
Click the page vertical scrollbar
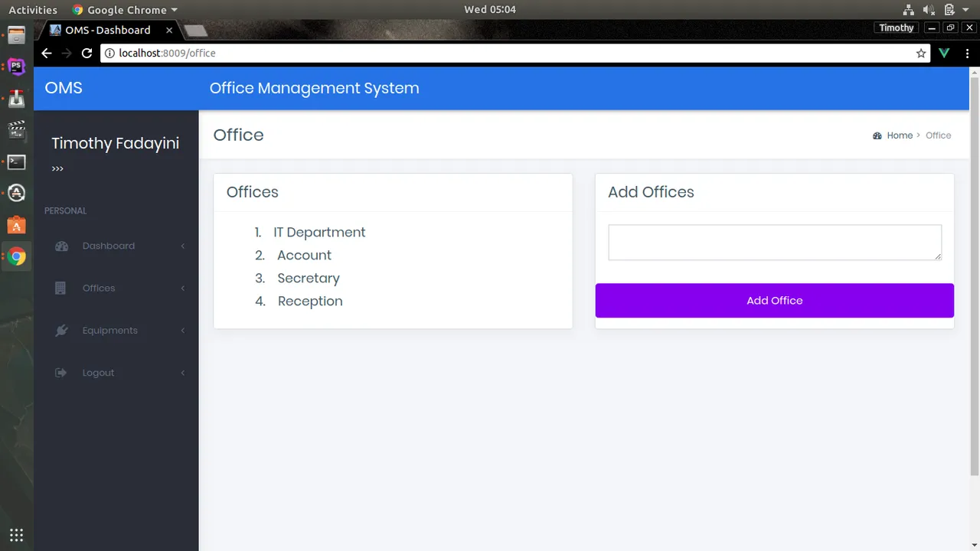(x=975, y=275)
